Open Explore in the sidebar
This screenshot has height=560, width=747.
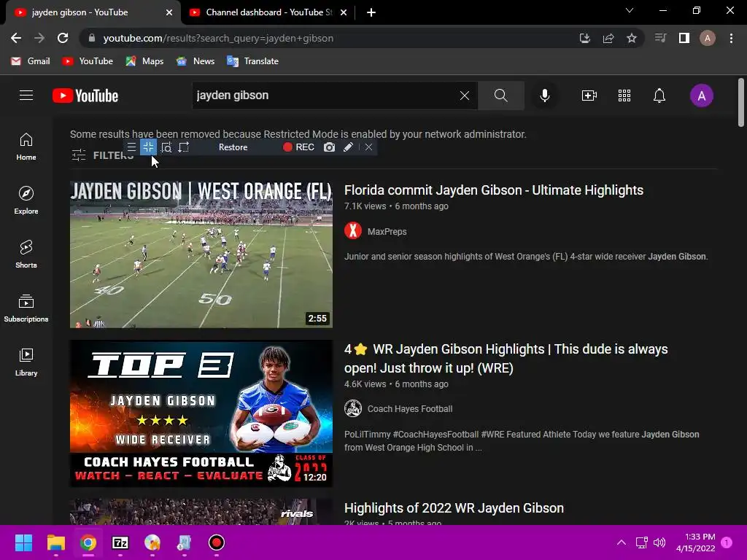pos(26,201)
